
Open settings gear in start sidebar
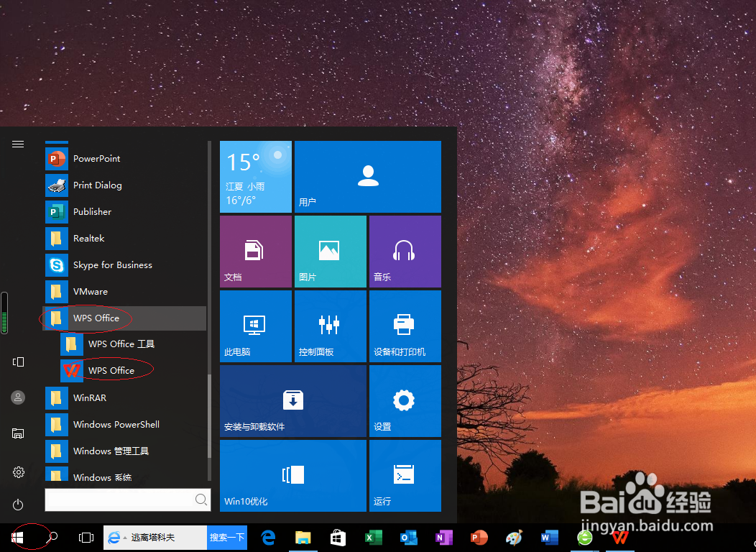coord(18,472)
